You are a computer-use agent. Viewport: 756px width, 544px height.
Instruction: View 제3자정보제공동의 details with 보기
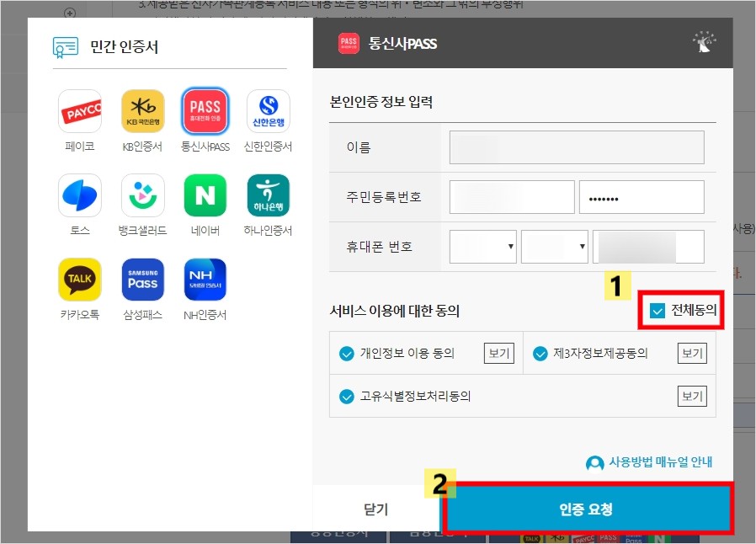pos(692,354)
